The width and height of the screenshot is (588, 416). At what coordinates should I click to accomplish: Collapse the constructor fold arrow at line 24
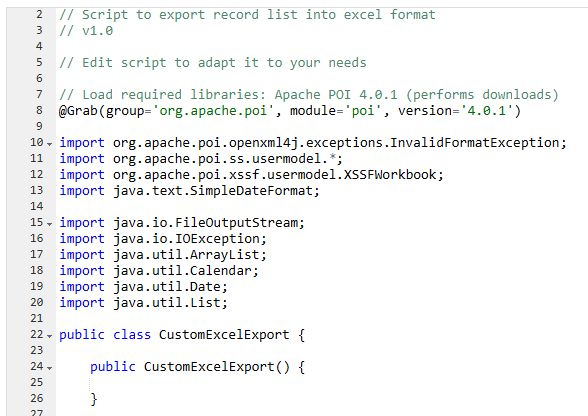click(50, 368)
